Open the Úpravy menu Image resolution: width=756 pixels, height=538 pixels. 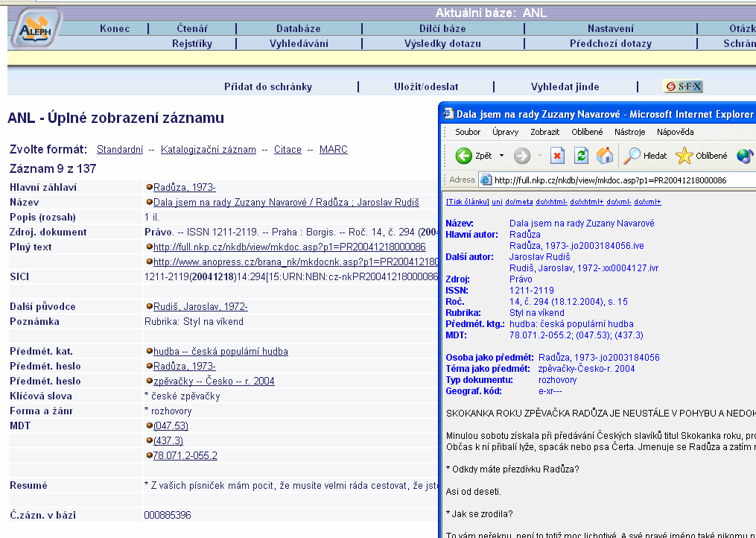point(505,132)
